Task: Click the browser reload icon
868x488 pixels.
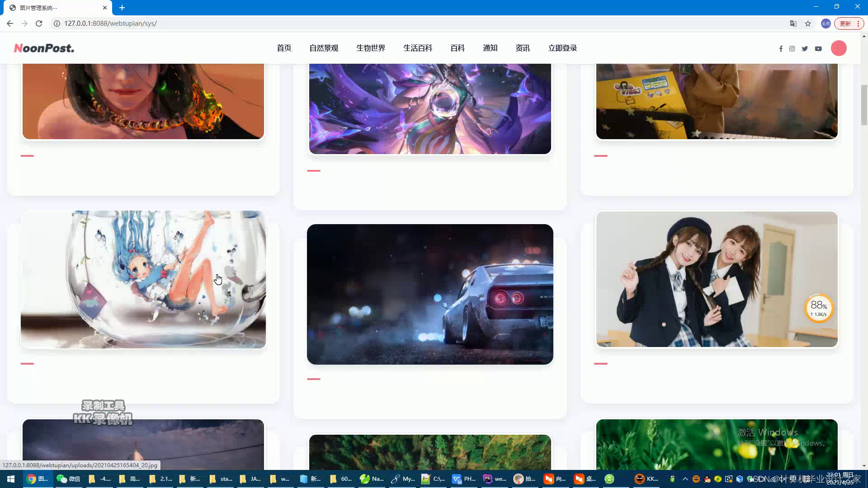Action: [x=39, y=23]
